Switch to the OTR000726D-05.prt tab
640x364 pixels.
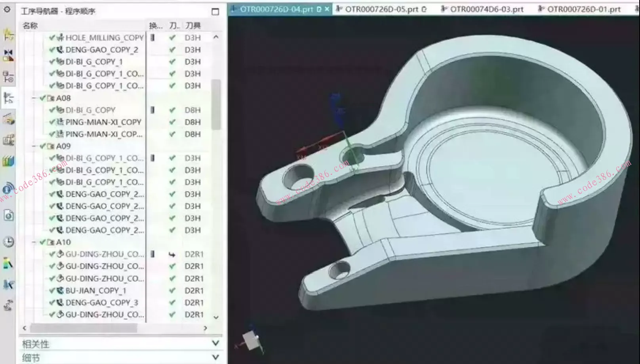(x=381, y=9)
